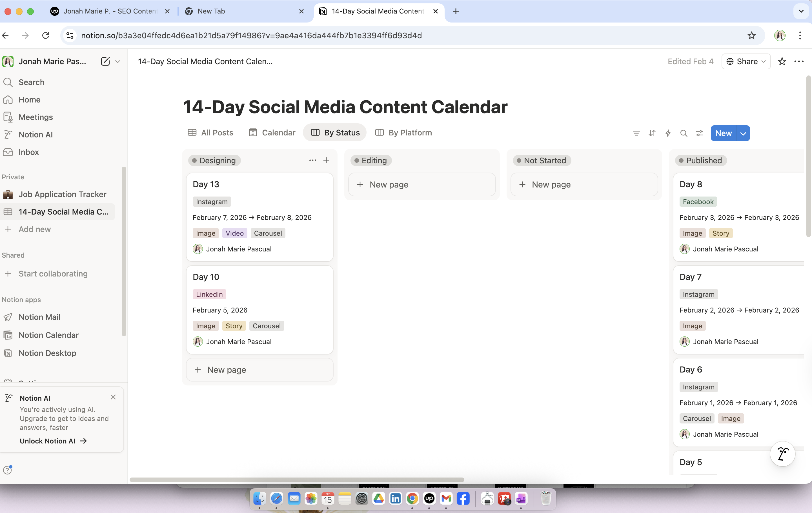Click the Unlock Notion AI link

pos(53,441)
